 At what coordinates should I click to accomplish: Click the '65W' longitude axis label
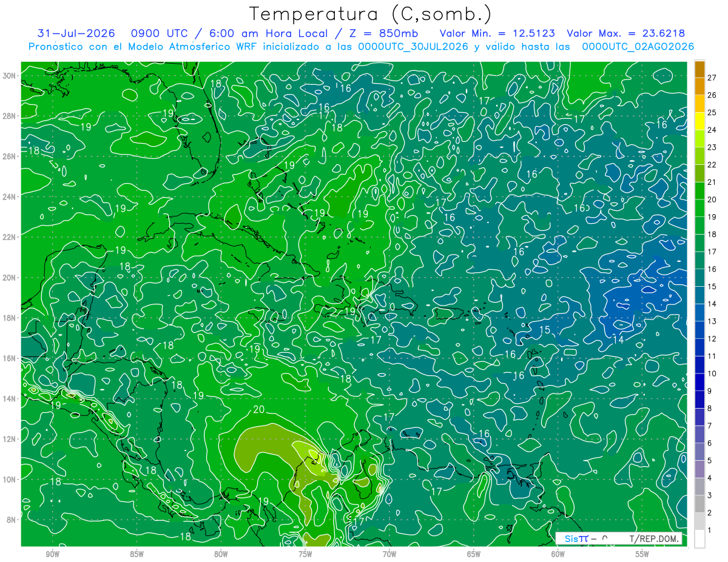pyautogui.click(x=474, y=554)
